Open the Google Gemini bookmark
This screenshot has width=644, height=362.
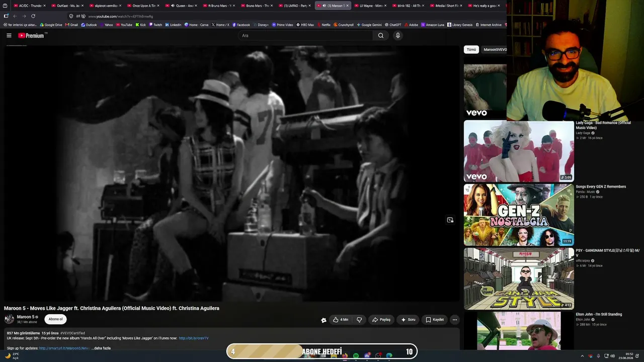[369, 25]
